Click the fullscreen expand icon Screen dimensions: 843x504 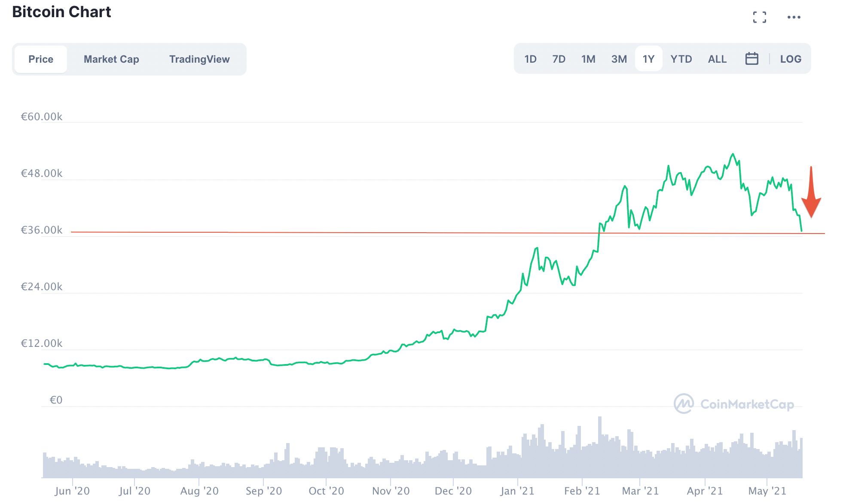click(759, 17)
